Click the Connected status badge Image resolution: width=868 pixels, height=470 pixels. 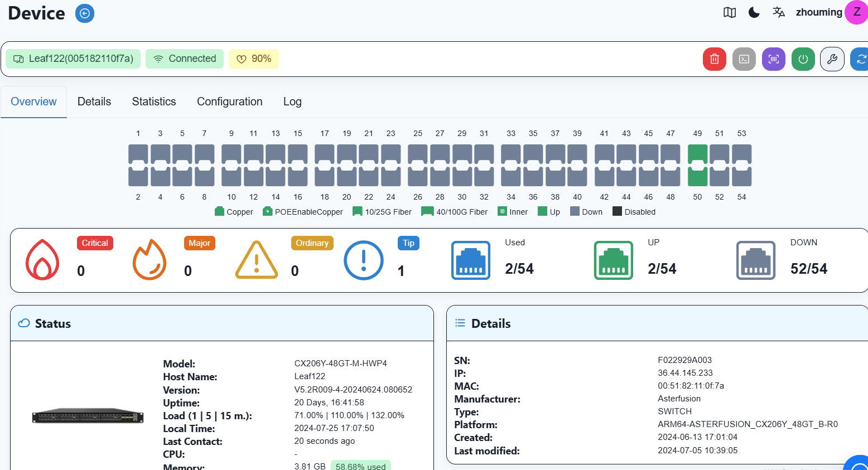[185, 59]
